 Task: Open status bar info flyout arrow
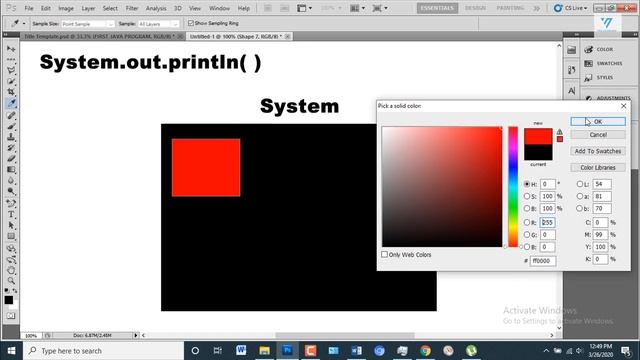[136, 335]
